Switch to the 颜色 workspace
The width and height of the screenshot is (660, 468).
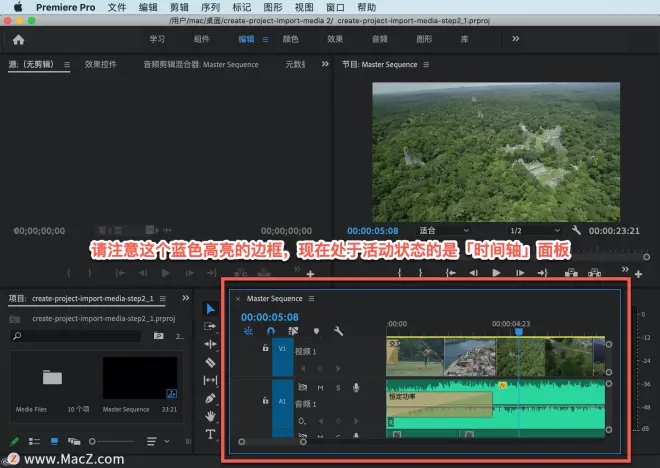(x=290, y=39)
